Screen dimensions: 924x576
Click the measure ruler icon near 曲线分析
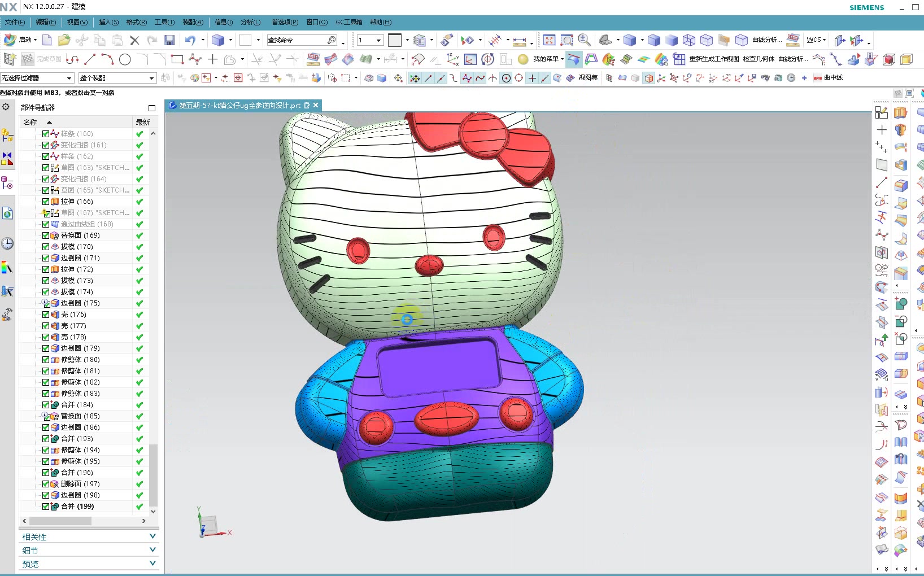pos(793,40)
